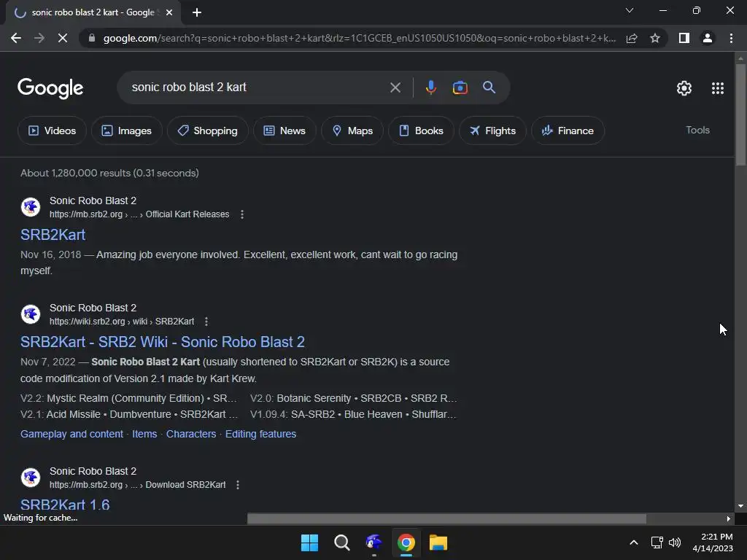Image resolution: width=747 pixels, height=560 pixels.
Task: Search by image with Google Lens
Action: (460, 87)
